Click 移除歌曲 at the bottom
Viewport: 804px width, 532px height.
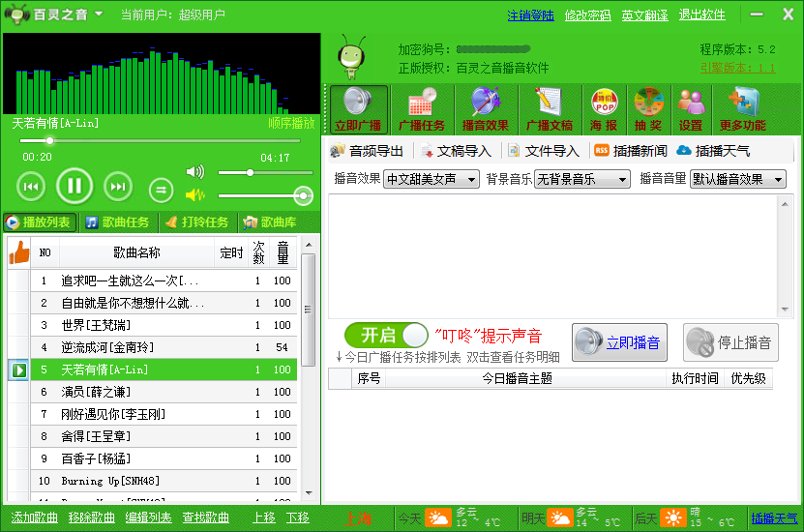[91, 517]
